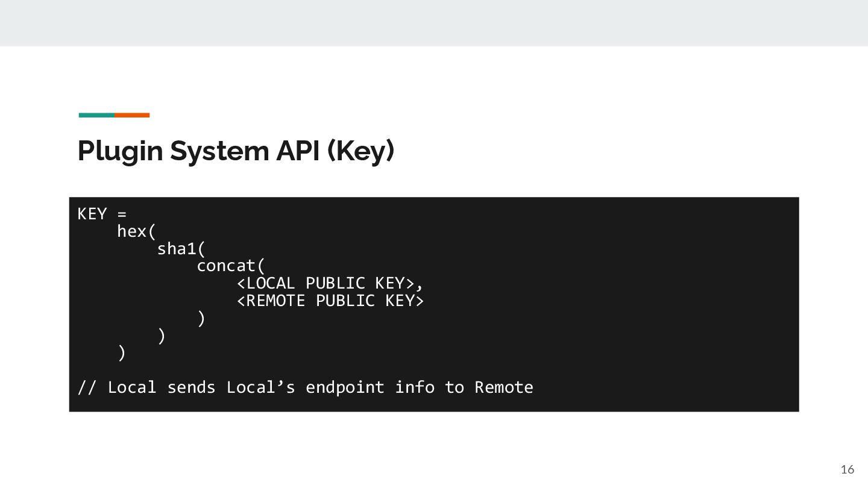This screenshot has height=488, width=868.
Task: Click the word "endpoint" in the comment
Action: tap(345, 387)
